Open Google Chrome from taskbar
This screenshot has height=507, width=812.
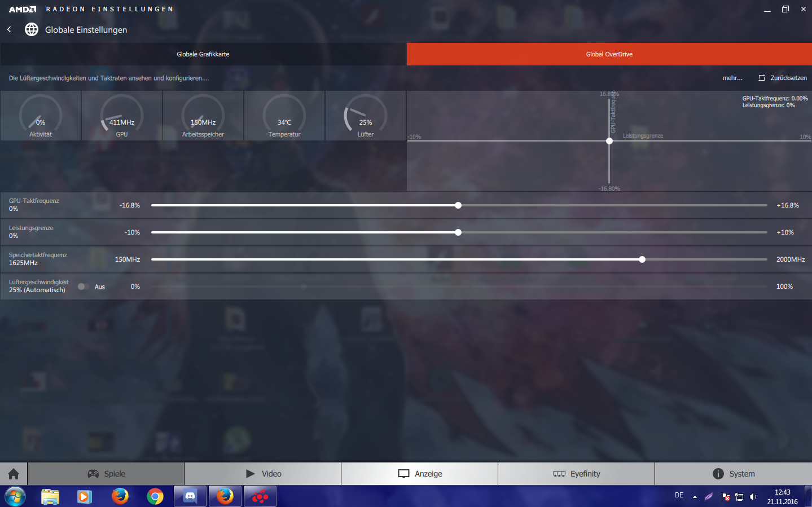(x=155, y=496)
